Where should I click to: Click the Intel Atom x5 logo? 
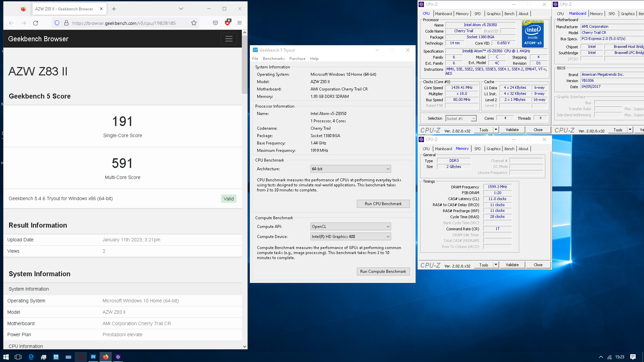click(x=533, y=34)
